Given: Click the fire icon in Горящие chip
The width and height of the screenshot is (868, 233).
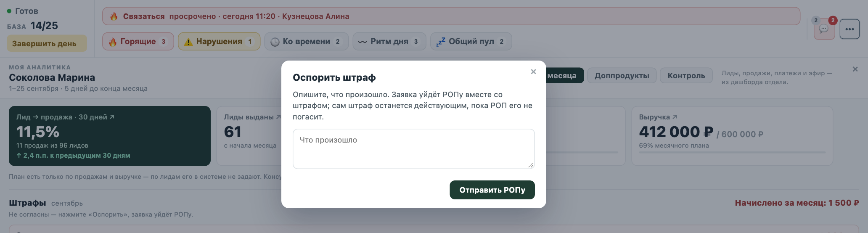Looking at the screenshot, I should [113, 42].
